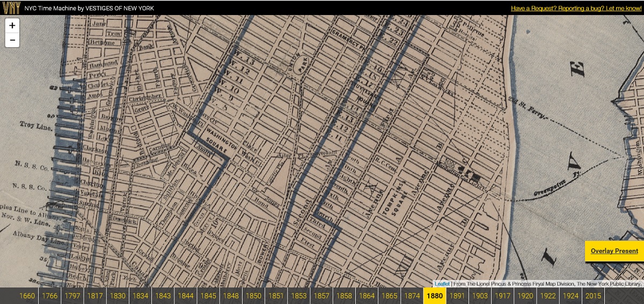Jump to the 1834 map
Image resolution: width=644 pixels, height=304 pixels.
141,296
